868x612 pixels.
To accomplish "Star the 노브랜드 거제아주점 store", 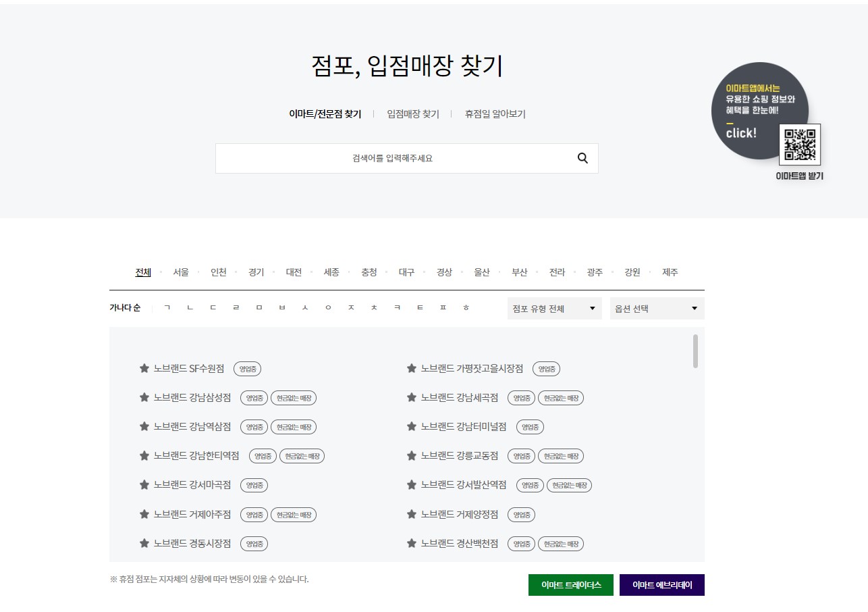I will 144,514.
